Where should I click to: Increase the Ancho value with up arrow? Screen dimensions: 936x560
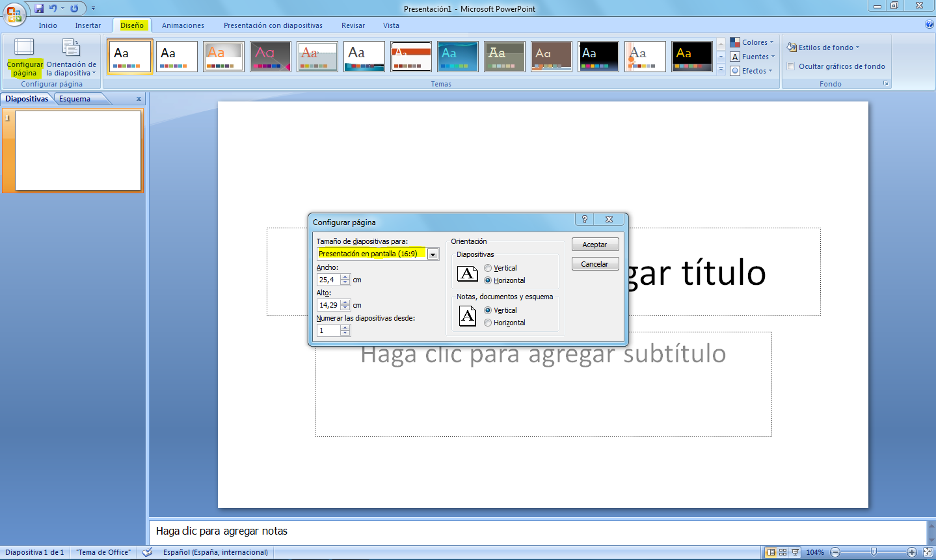[345, 277]
